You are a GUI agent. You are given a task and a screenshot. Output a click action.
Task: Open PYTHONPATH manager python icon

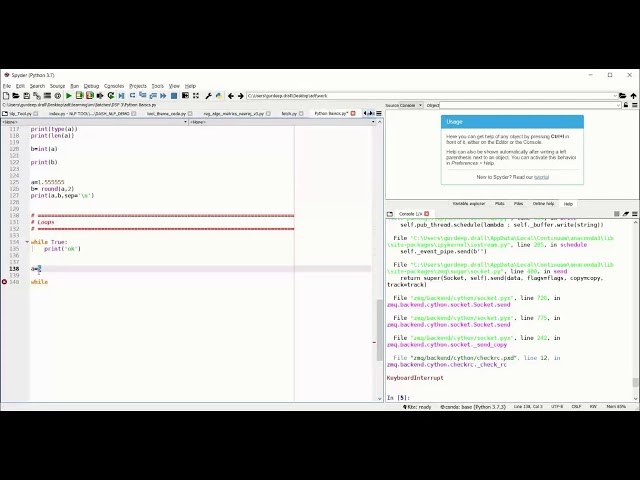tap(219, 96)
